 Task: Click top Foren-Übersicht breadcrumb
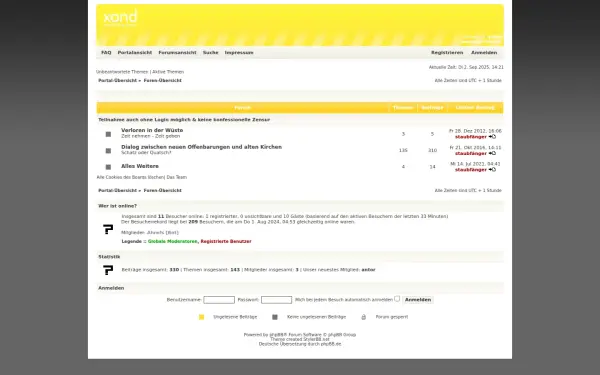click(x=163, y=80)
